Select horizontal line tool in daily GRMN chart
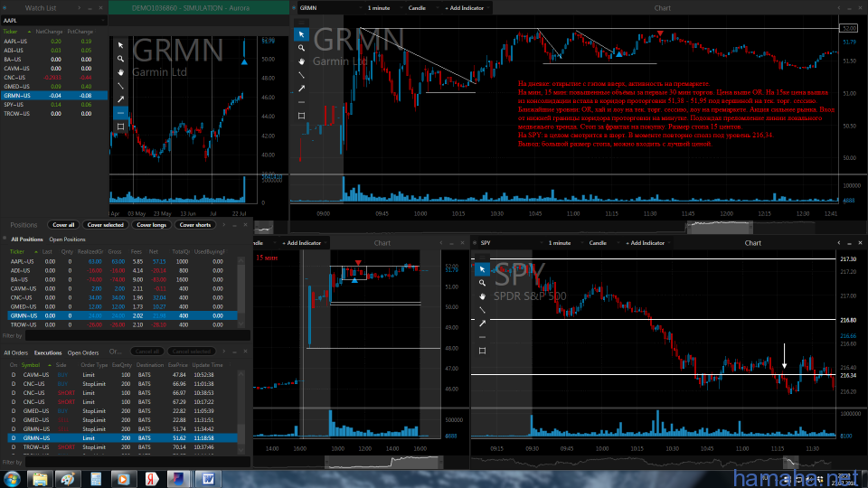The image size is (868, 488). click(120, 113)
